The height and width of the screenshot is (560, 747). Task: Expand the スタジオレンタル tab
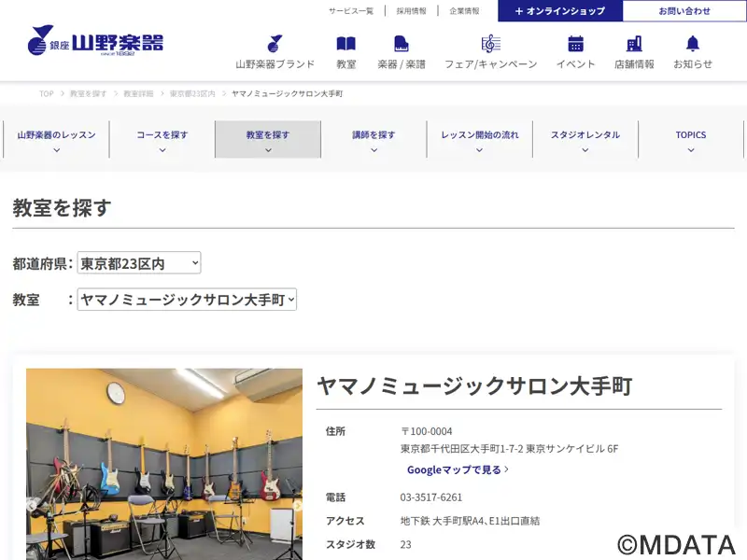[585, 139]
